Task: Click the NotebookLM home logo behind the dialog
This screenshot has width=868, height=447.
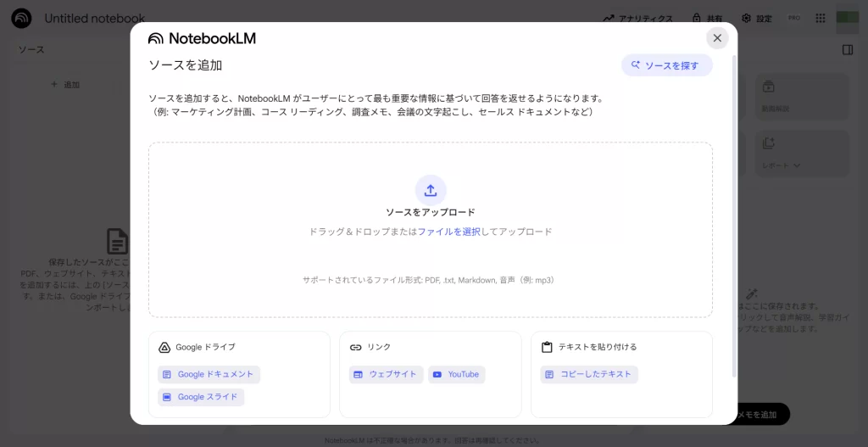Action: [21, 19]
